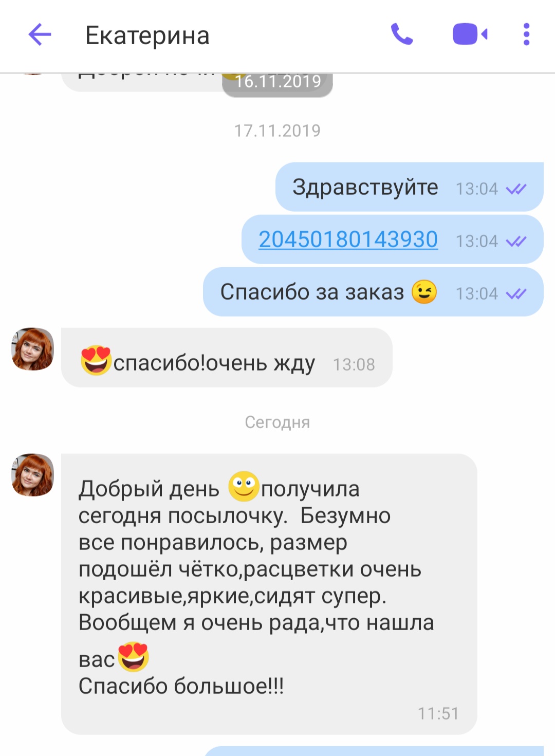Tap the smiley emoji after 'Добрый день'
The width and height of the screenshot is (555, 756).
click(x=244, y=486)
